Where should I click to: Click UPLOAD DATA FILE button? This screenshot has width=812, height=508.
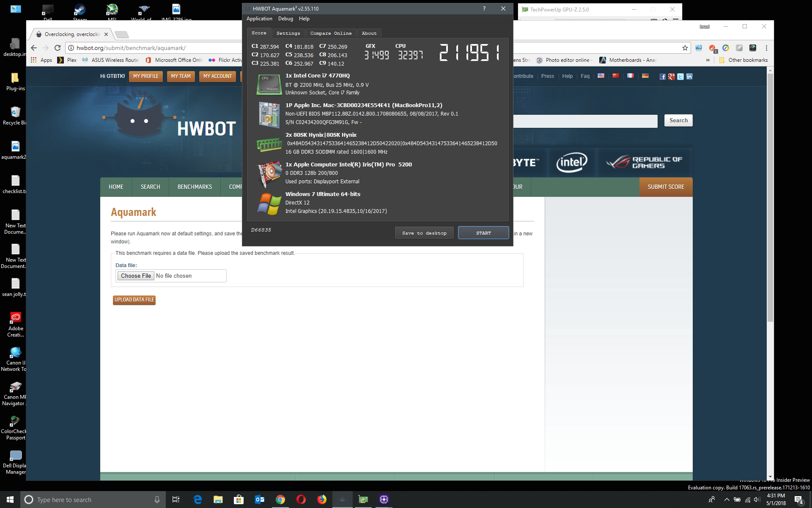[x=134, y=300]
